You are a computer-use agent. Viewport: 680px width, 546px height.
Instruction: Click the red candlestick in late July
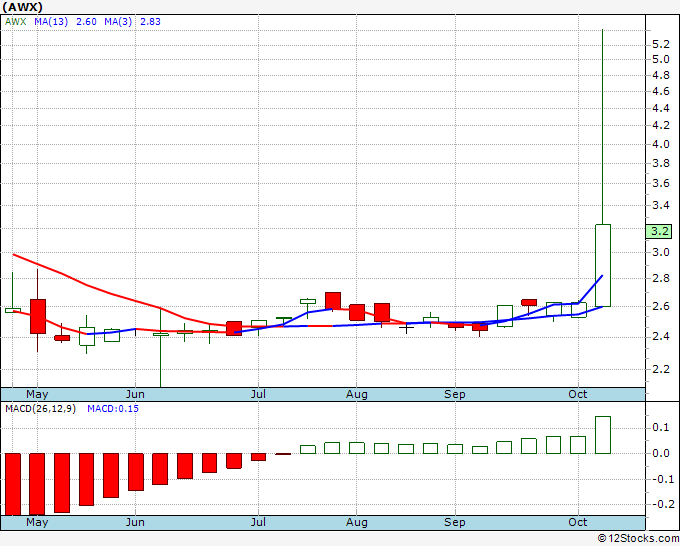coord(333,300)
